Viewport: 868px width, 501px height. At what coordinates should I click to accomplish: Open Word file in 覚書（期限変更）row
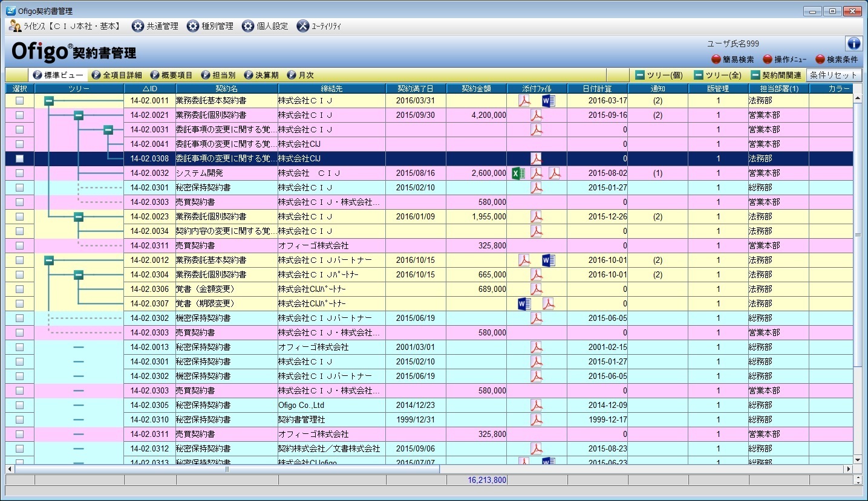pos(524,304)
